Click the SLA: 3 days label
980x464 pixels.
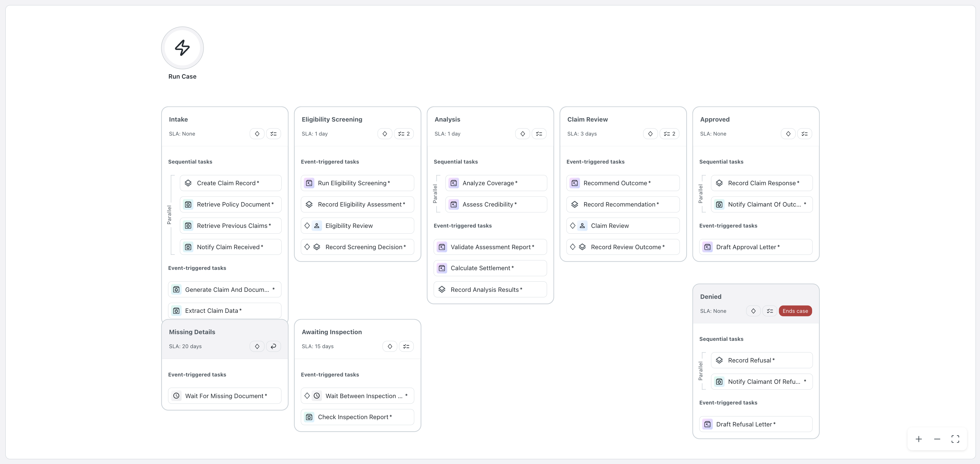click(582, 134)
